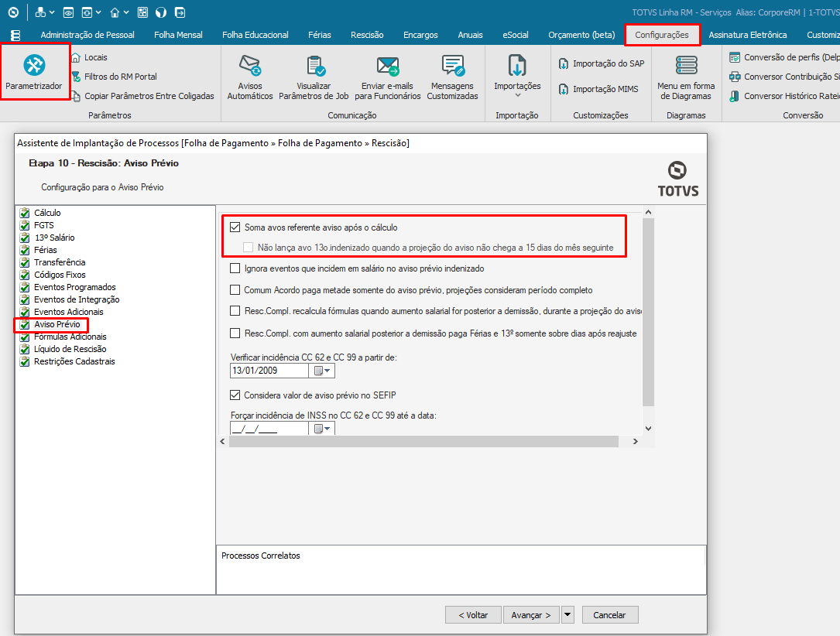Select FGTS in the step list
The image size is (840, 636).
tap(44, 225)
